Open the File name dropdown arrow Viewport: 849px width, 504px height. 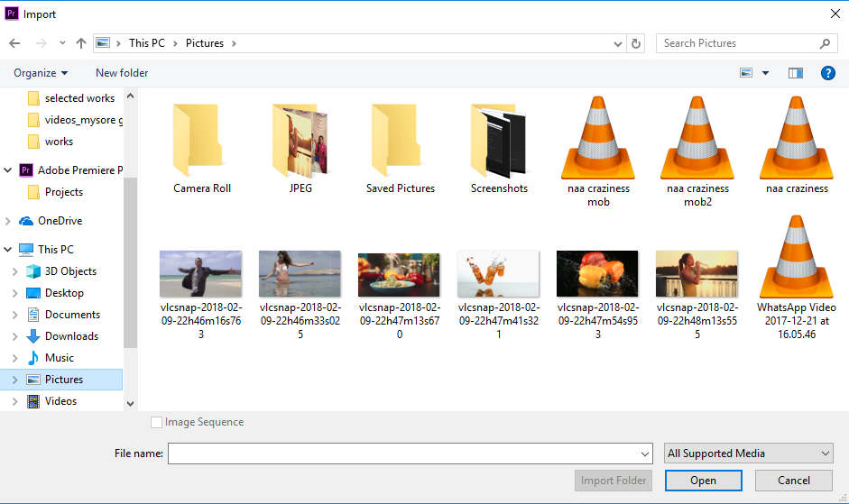645,454
